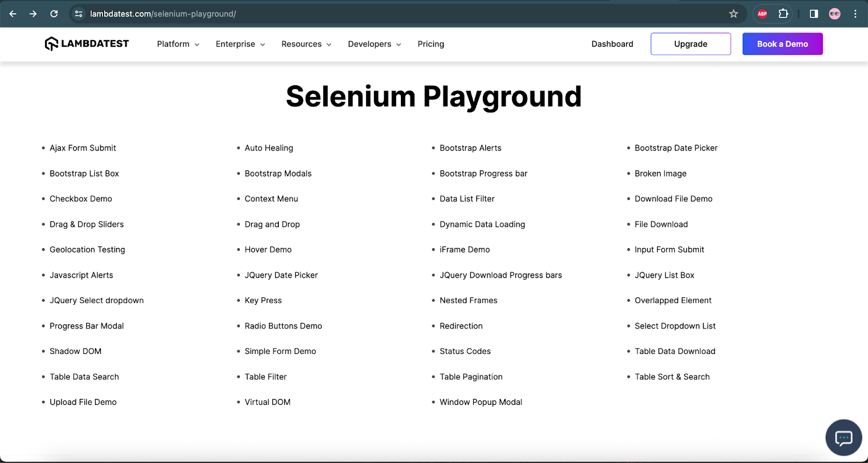This screenshot has width=868, height=463.
Task: Click the Book a Demo button
Action: tap(782, 44)
